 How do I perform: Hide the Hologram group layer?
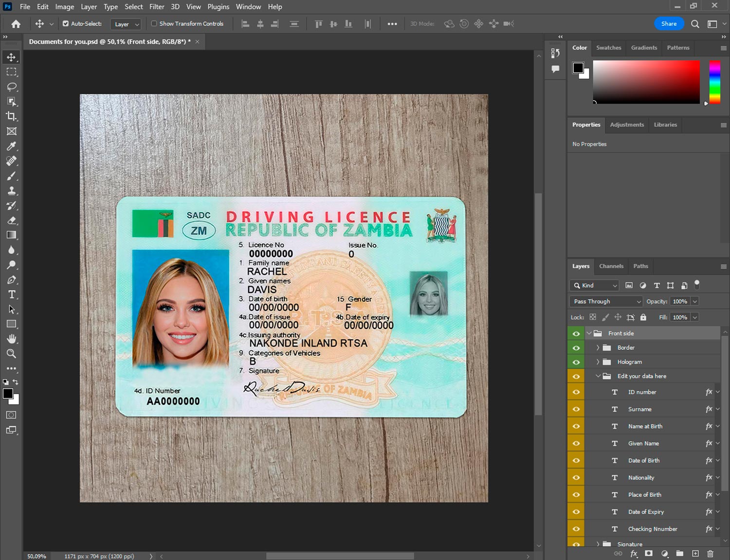tap(576, 362)
